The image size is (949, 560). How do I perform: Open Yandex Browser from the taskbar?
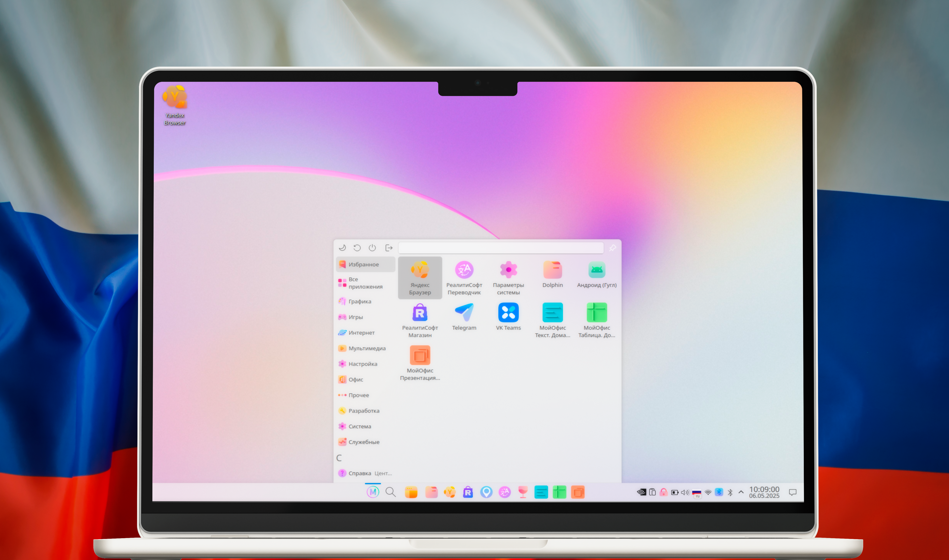(x=449, y=492)
